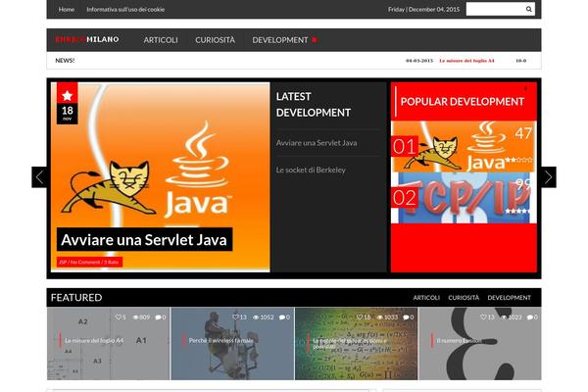Click the 'LATEST DEVELOPMENT' heading
Screen dimensions: 588x392
point(314,104)
